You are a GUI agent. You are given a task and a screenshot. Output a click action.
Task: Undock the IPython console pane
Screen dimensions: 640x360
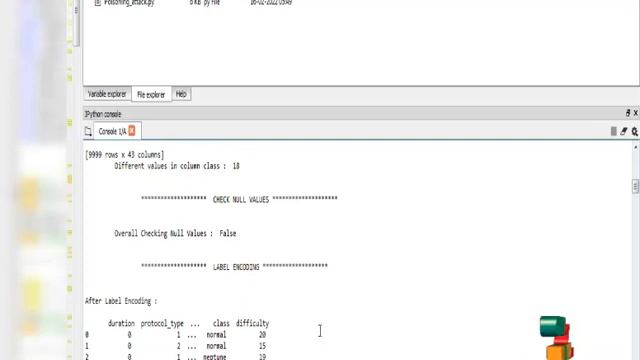(628, 113)
